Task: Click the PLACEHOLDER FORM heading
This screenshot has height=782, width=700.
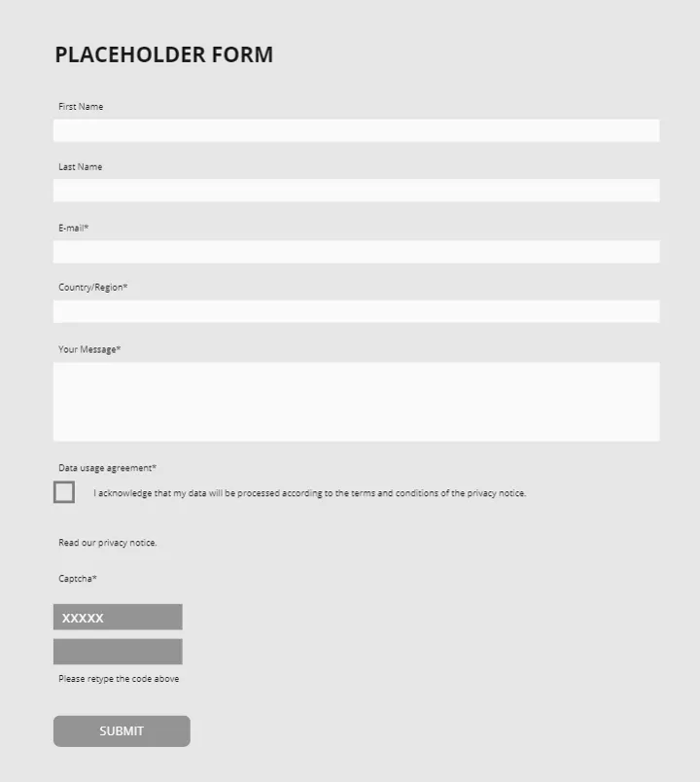Action: coord(163,55)
